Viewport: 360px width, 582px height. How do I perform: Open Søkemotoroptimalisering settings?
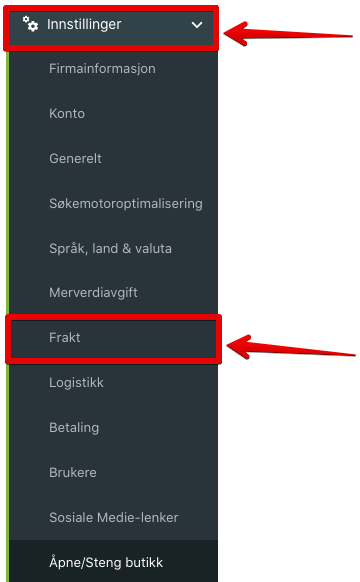point(126,204)
